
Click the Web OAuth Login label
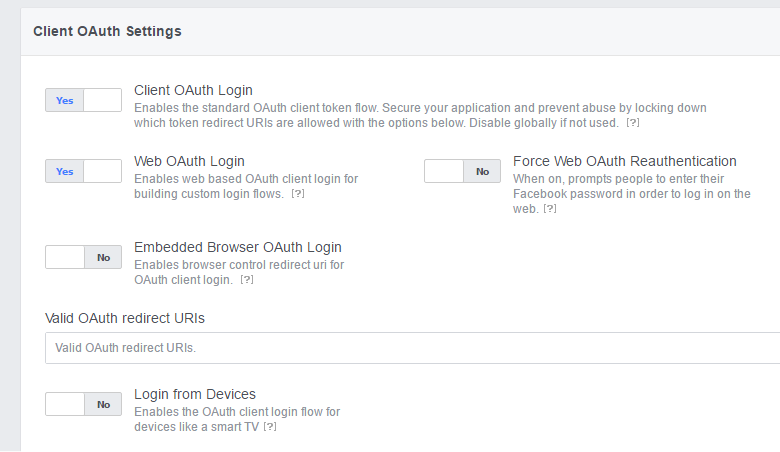(189, 161)
